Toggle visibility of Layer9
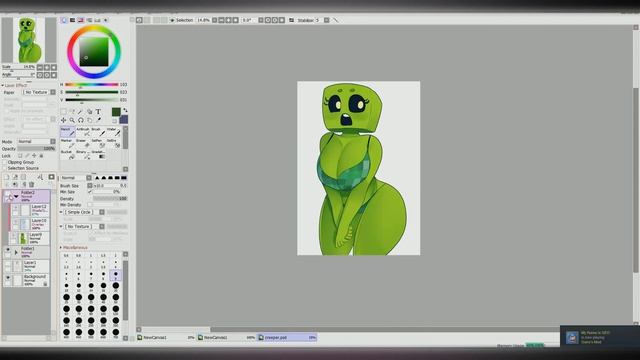This screenshot has width=640, height=360. 14,237
